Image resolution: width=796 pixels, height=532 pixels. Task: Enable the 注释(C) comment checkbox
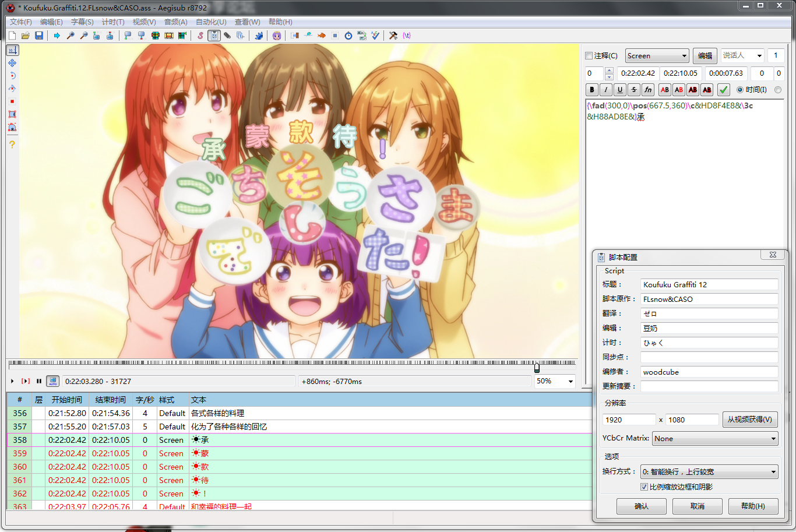point(589,56)
